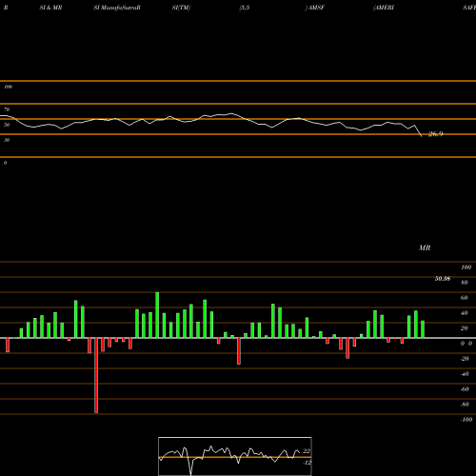Click the tallest green MR histogram bar
Screen dimensions: 476x476
(157, 315)
